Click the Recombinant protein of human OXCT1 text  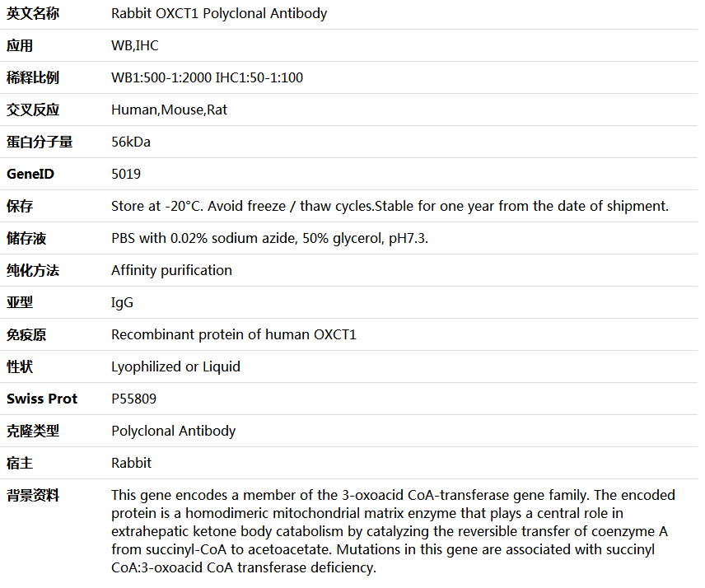click(x=234, y=335)
